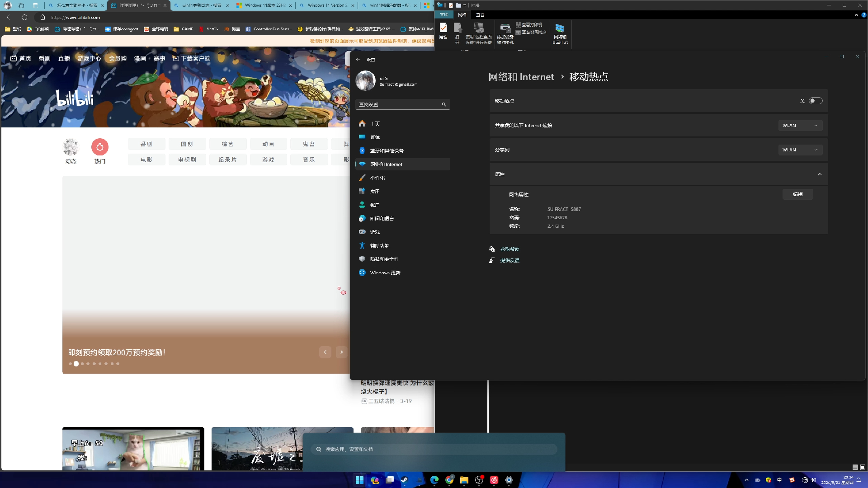This screenshot has height=488, width=868.
Task: Click the search magnifier in Settings search box
Action: click(443, 104)
